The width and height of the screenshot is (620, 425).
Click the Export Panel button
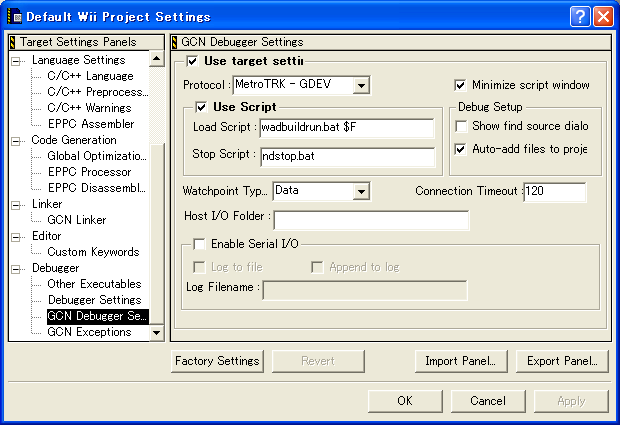coord(562,361)
